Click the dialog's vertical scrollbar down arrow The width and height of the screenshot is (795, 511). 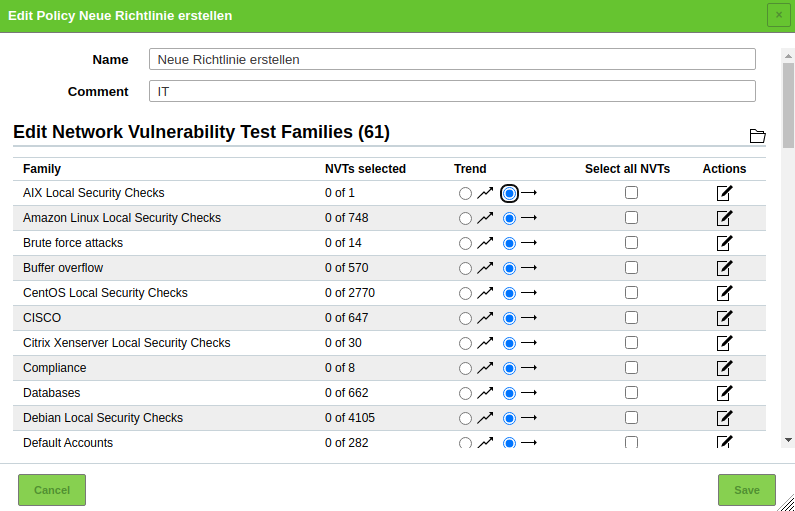click(788, 440)
